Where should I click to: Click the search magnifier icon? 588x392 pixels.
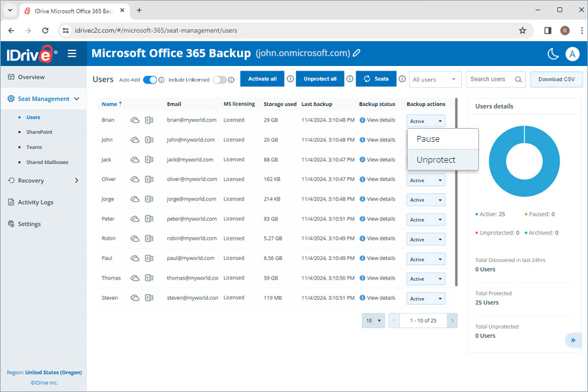point(519,80)
